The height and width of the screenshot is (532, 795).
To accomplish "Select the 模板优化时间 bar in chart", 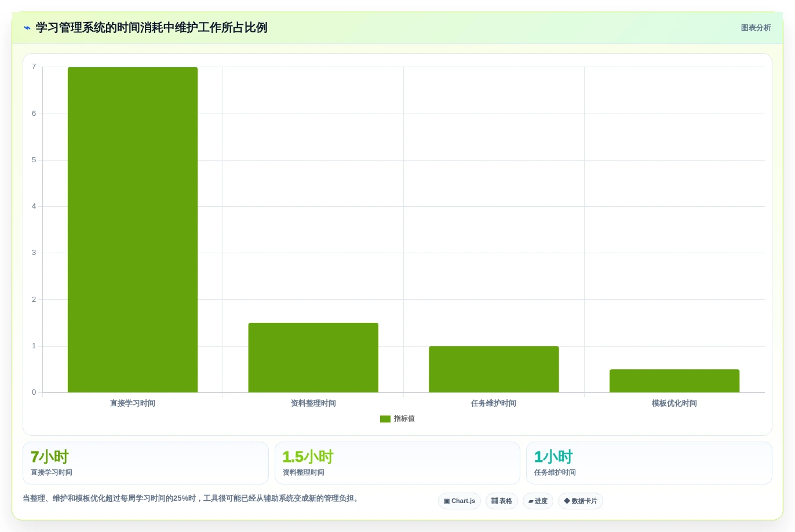I will pos(674,381).
